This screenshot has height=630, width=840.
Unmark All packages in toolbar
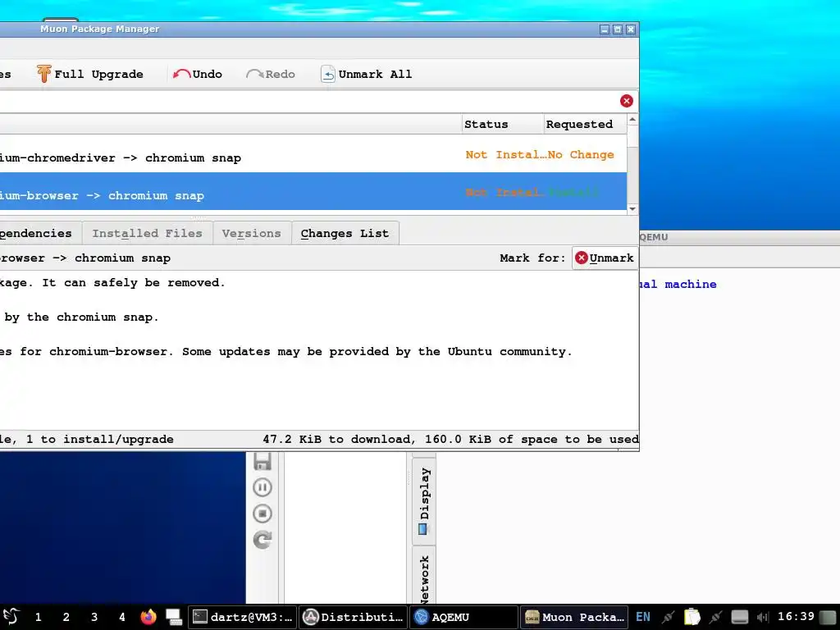click(367, 74)
